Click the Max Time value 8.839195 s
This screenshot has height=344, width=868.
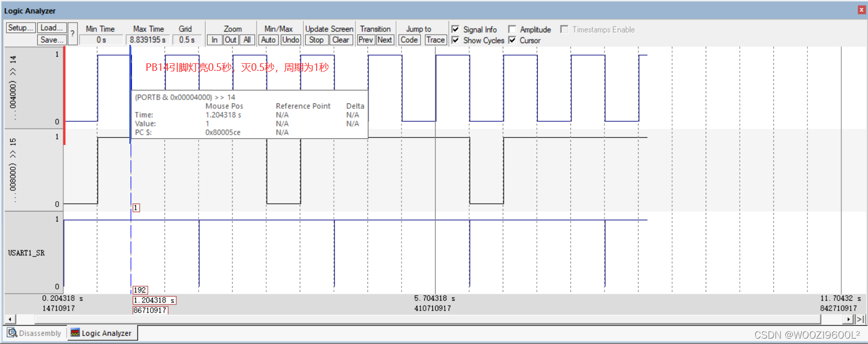[148, 40]
